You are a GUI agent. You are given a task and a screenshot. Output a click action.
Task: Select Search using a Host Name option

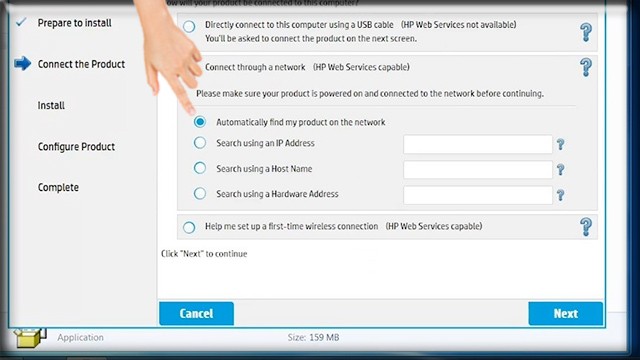200,168
